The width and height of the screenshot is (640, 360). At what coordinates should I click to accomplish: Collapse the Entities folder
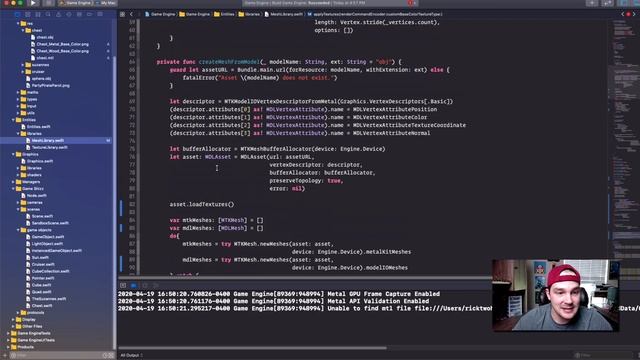coord(13,120)
